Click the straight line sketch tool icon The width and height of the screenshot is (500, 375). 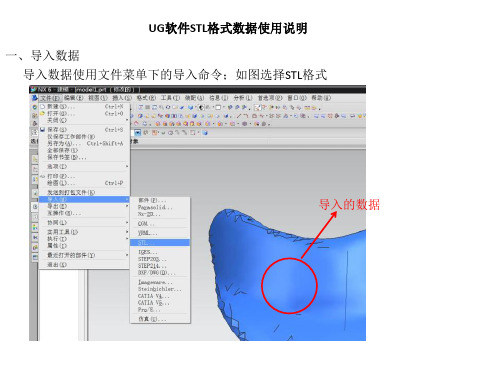(x=239, y=116)
